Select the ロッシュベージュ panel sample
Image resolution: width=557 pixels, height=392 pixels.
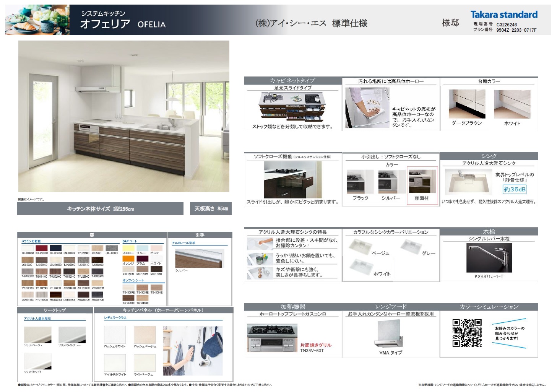pyautogui.click(x=145, y=335)
